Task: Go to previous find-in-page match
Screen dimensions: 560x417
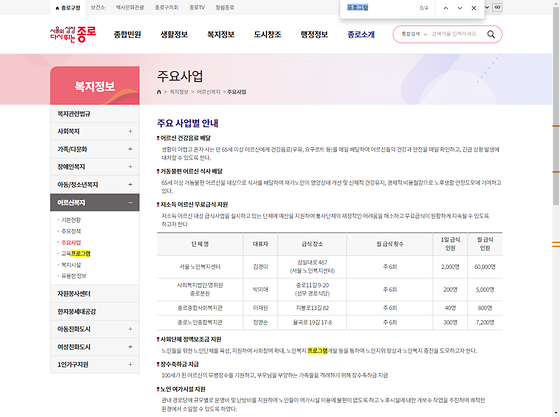Action: [446, 8]
